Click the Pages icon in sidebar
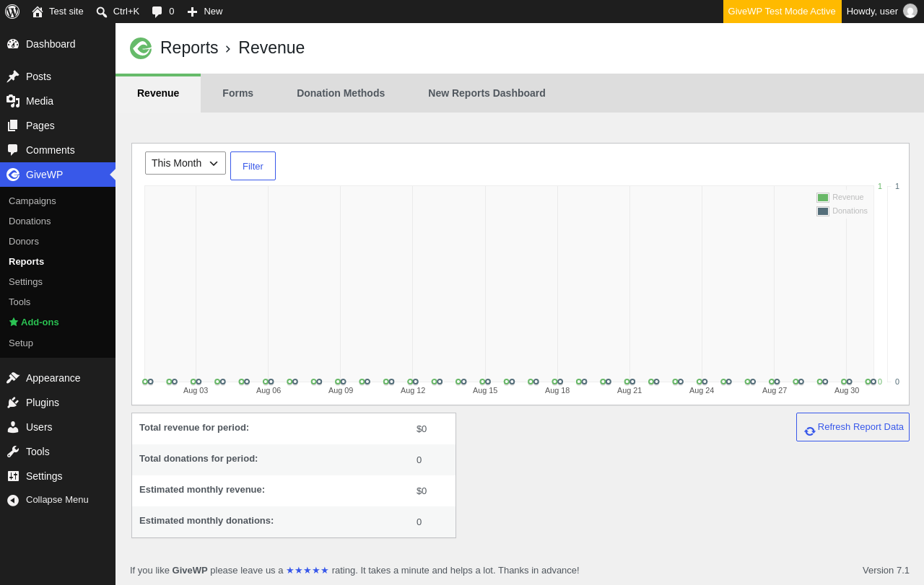The width and height of the screenshot is (924, 585). pyautogui.click(x=13, y=126)
